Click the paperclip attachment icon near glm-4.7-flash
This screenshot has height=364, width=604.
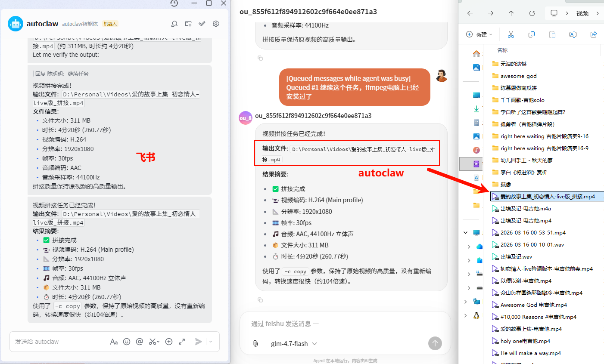(255, 343)
